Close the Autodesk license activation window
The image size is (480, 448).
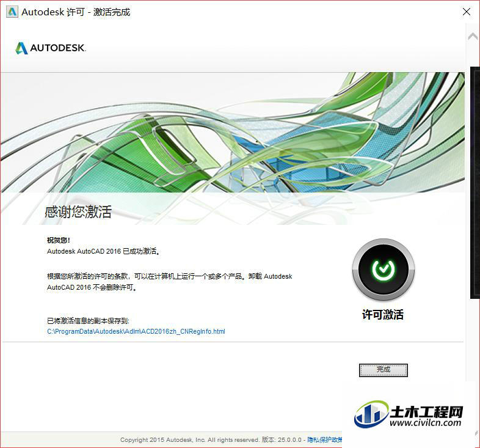(x=467, y=12)
